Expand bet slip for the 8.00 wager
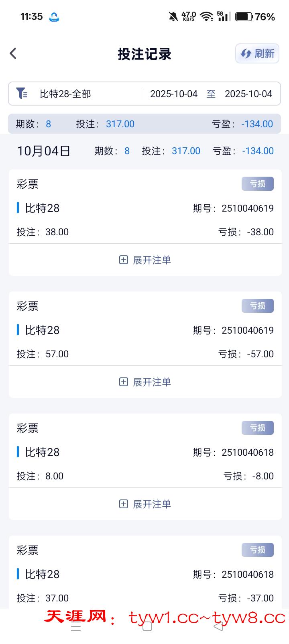Screen dimensions: 289x644 (152, 504)
